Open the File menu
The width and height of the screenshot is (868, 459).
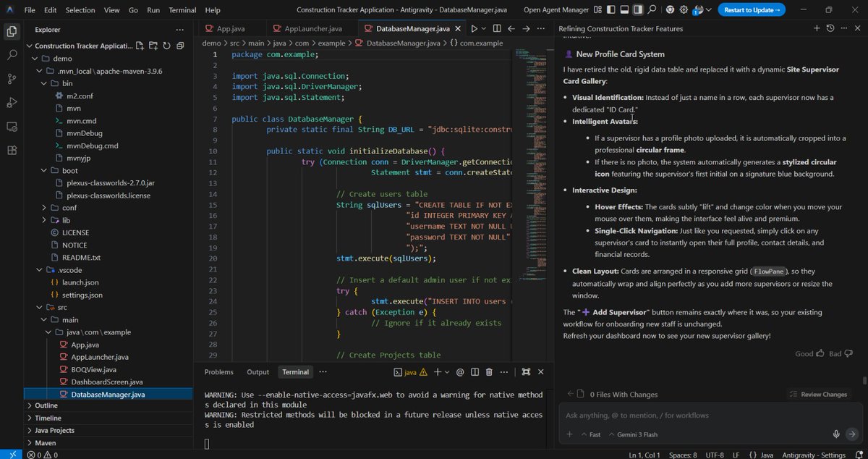coord(30,10)
